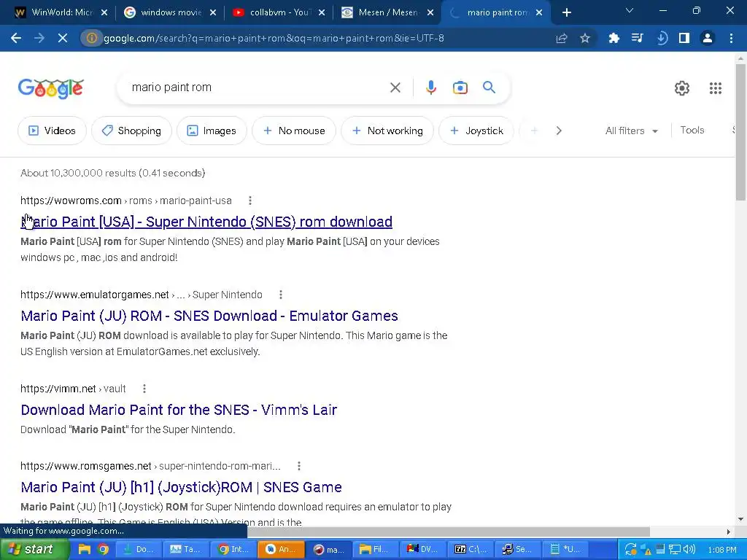Go back to the previous page

(x=16, y=38)
